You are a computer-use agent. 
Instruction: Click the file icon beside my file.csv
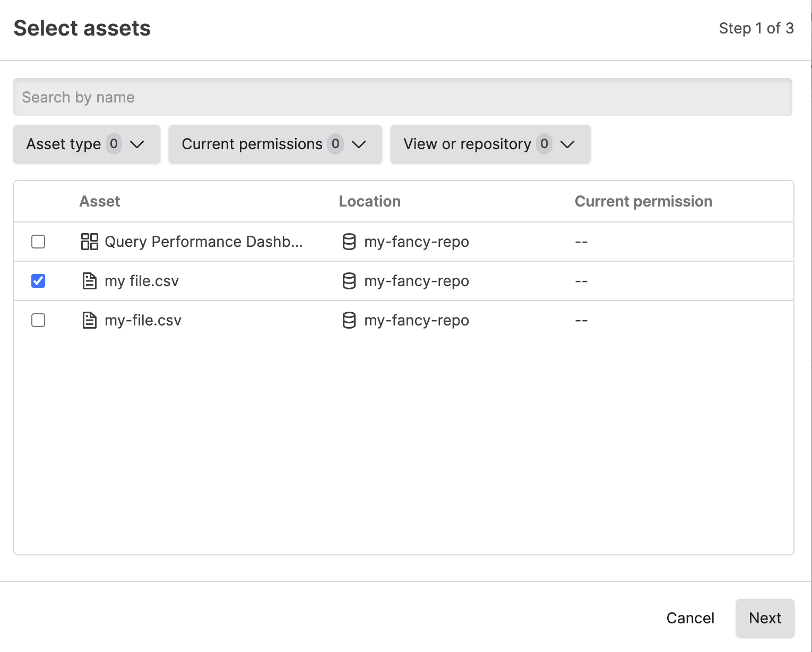[x=89, y=281]
